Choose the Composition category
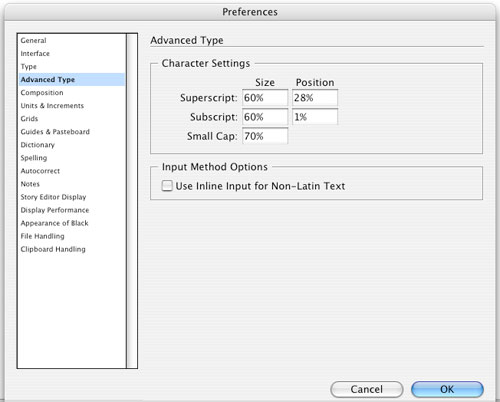 pos(42,93)
